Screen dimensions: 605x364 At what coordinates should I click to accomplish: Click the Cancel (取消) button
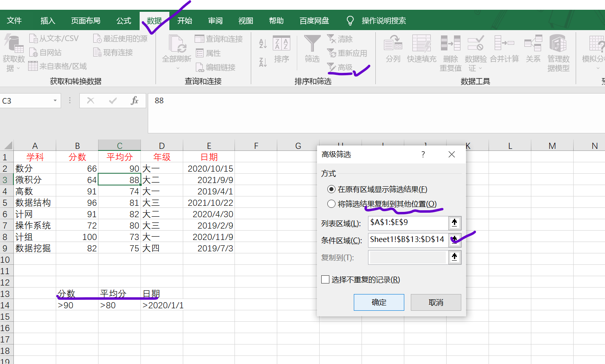tap(436, 302)
